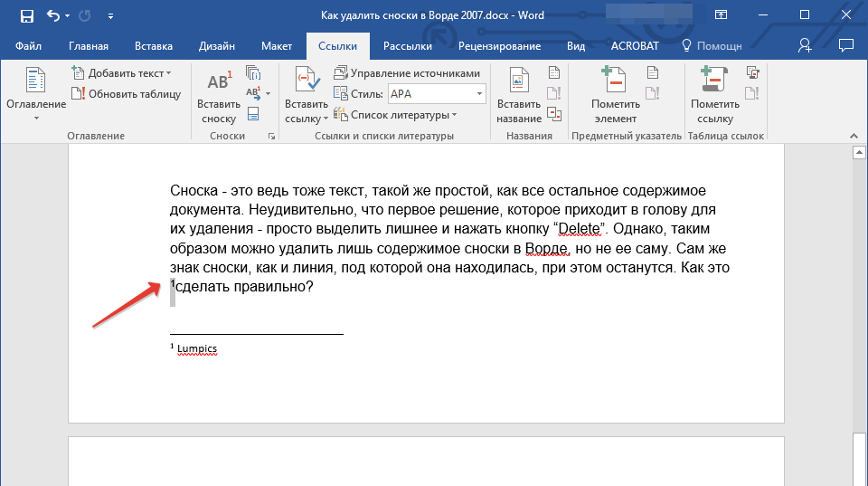Insert a cross-reference from the Названия group
This screenshot has height=486, width=868.
point(554,113)
